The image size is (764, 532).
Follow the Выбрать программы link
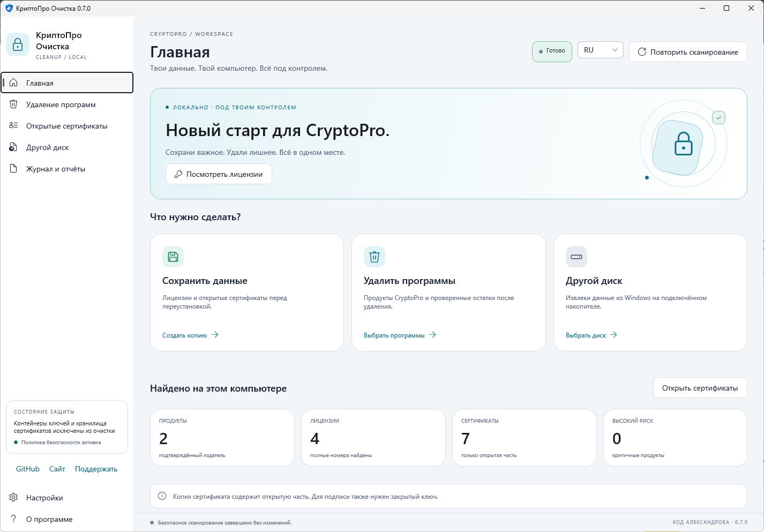click(x=400, y=335)
